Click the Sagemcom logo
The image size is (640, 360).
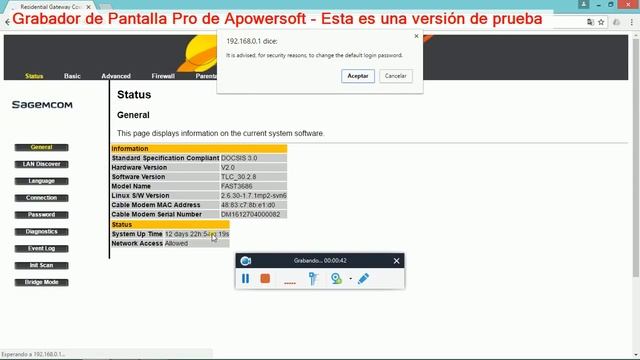pos(42,105)
